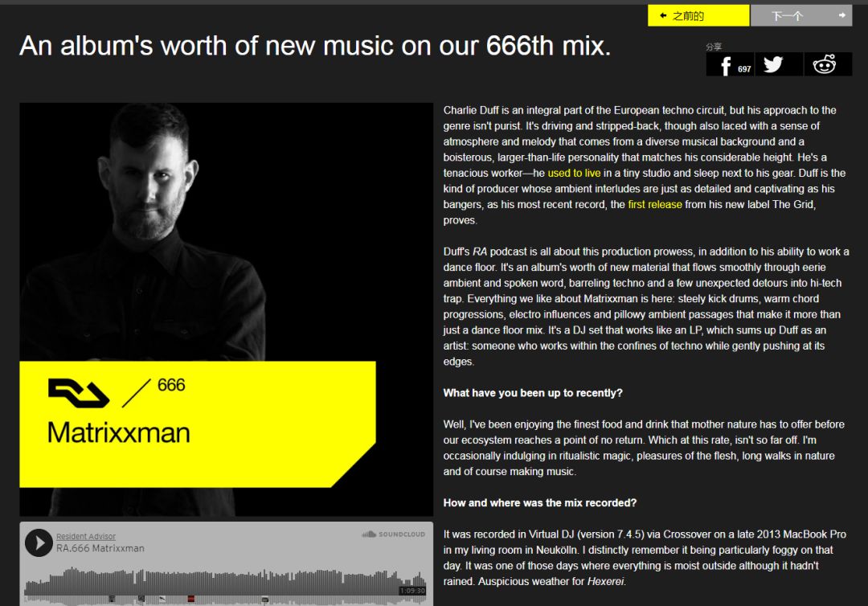Play the RA.666 Matrixxman SoundCloud mix
This screenshot has height=606, width=868.
39,543
